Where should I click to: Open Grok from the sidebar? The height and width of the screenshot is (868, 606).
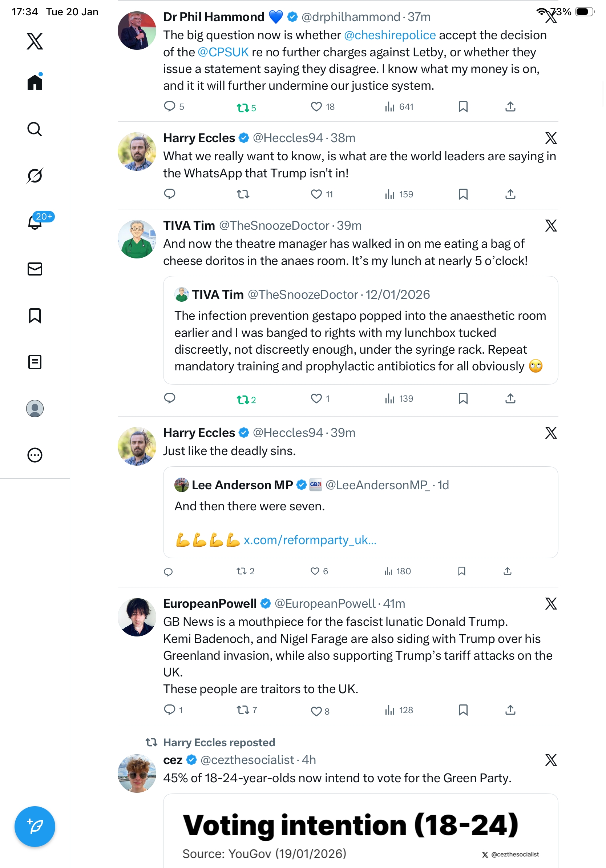35,176
